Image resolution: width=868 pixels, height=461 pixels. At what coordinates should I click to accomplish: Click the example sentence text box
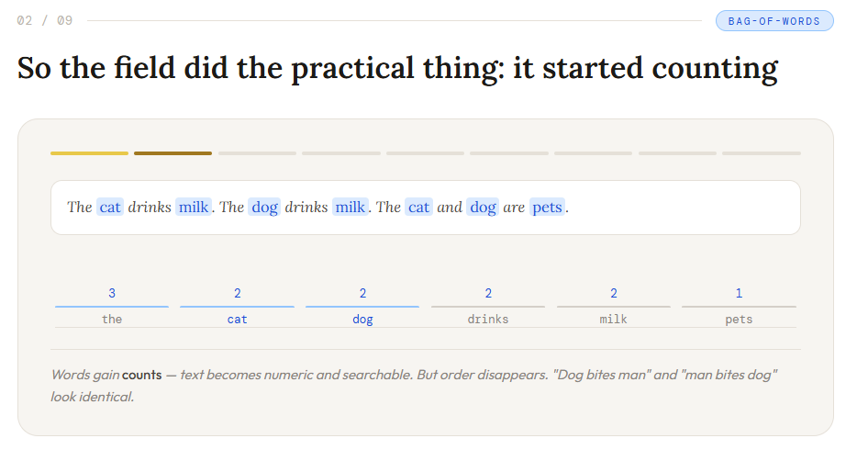[x=425, y=208]
